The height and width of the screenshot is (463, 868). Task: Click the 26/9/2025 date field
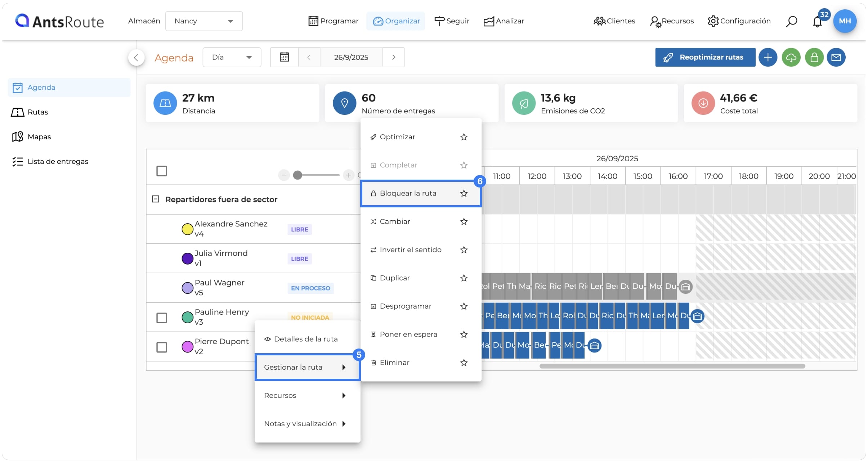[x=351, y=57]
